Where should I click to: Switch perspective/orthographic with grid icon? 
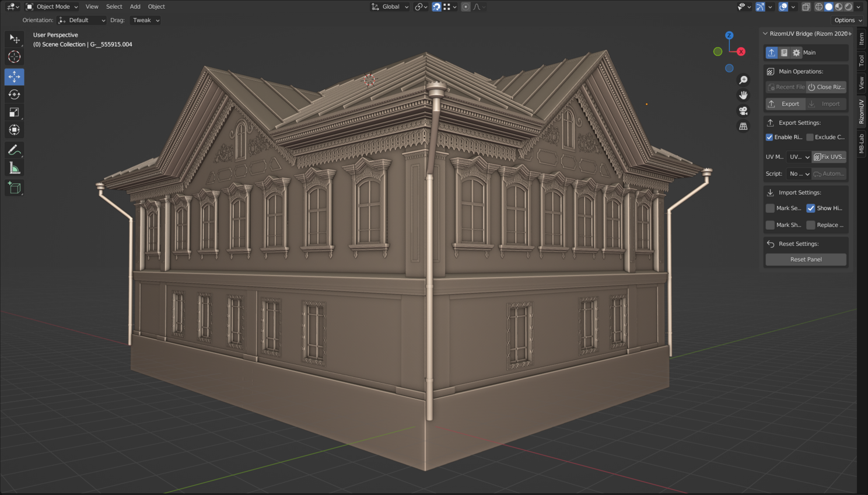(743, 126)
